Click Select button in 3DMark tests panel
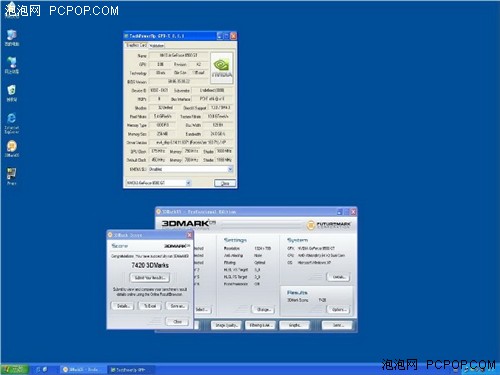 click(x=203, y=310)
